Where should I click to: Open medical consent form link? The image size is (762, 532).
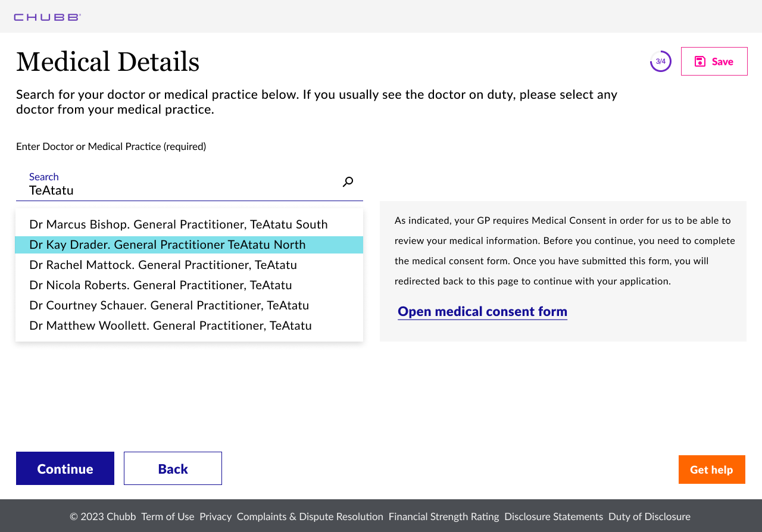click(x=482, y=311)
